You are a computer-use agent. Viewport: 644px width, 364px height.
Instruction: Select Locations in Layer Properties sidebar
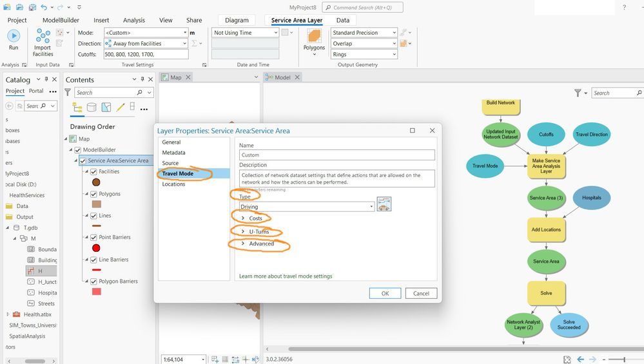174,184
